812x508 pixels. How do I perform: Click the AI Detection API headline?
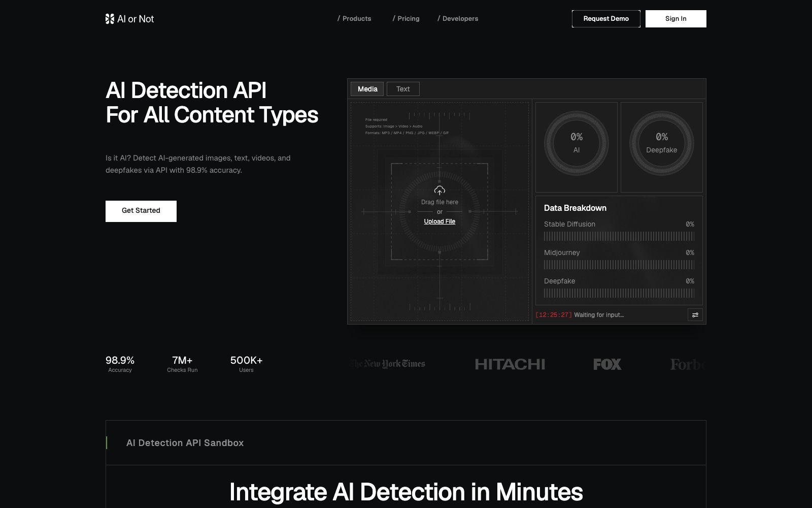[x=212, y=103]
